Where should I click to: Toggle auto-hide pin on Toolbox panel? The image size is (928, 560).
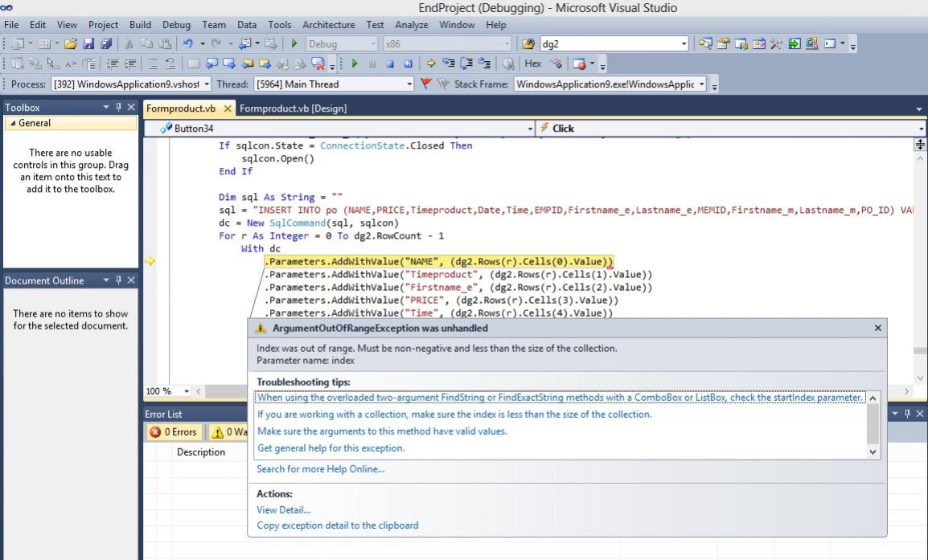click(x=119, y=108)
